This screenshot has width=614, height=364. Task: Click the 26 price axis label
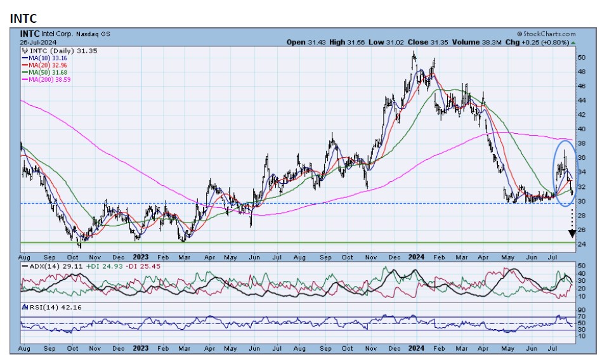tap(582, 230)
